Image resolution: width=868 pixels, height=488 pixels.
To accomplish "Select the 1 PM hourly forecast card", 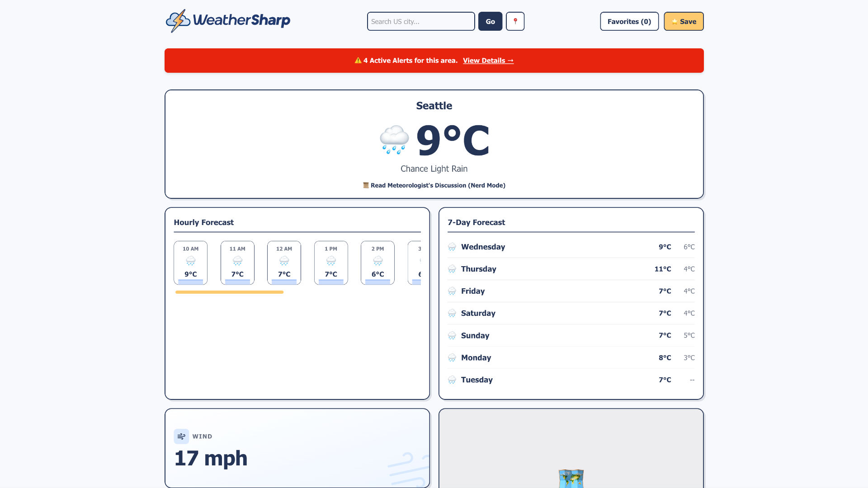I will [331, 263].
